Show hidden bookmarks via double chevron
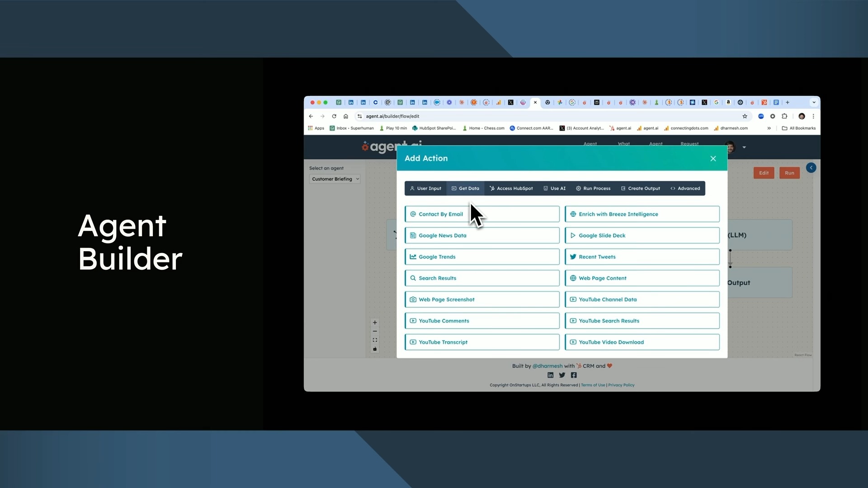This screenshot has width=868, height=488. click(769, 128)
